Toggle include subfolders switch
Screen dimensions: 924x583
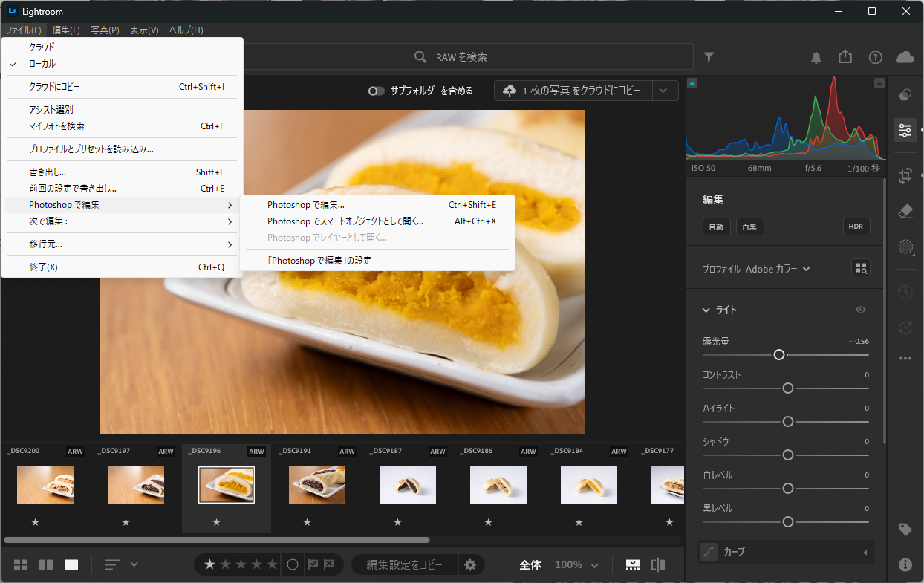click(377, 91)
